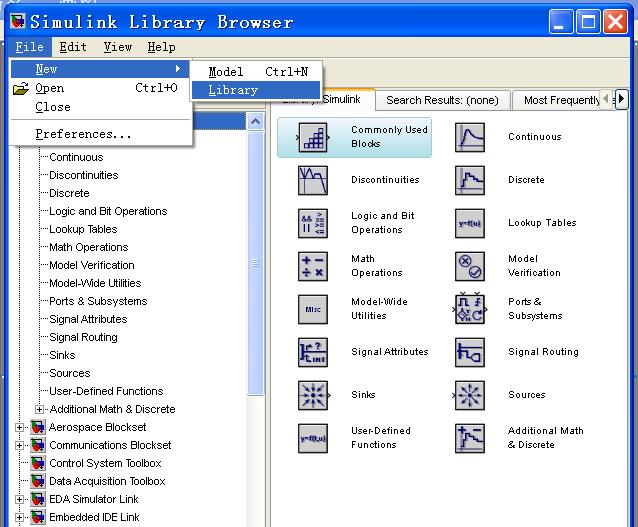The image size is (638, 527).
Task: Switch to the Search Results tab
Action: [x=442, y=100]
